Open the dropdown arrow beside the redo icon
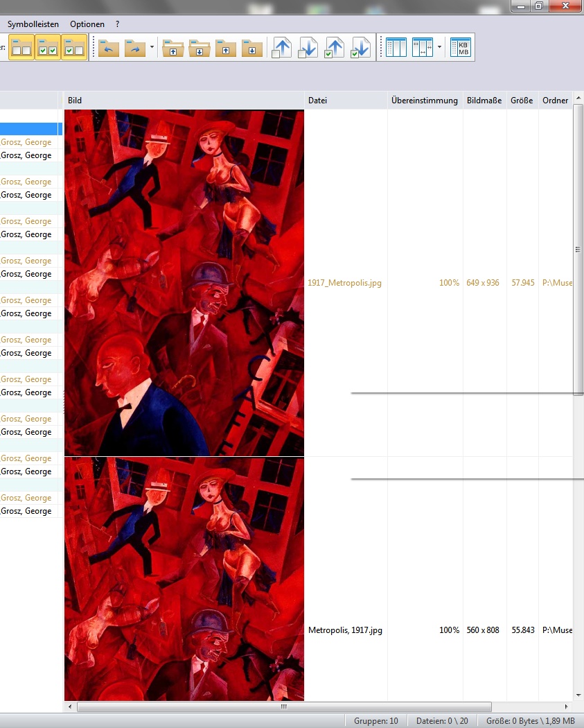 [x=152, y=48]
